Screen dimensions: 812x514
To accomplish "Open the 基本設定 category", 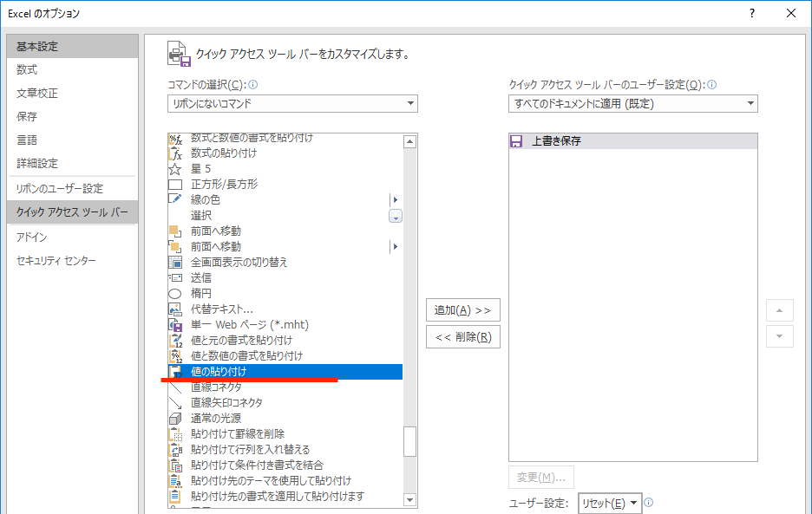I will (73, 47).
